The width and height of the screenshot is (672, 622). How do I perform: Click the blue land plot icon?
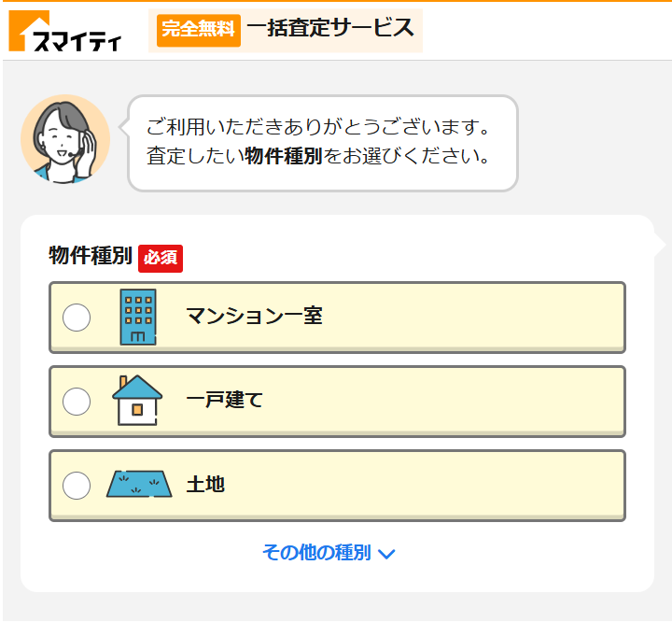pos(139,485)
